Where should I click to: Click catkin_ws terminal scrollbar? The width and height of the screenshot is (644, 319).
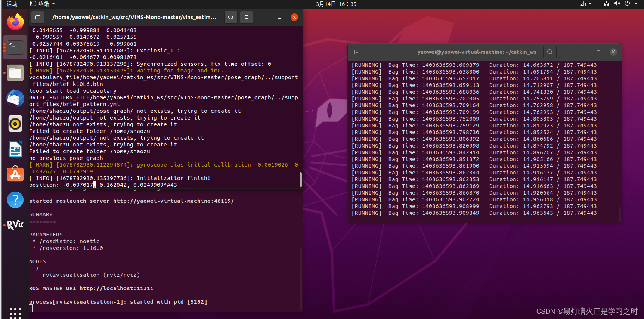pyautogui.click(x=620, y=214)
